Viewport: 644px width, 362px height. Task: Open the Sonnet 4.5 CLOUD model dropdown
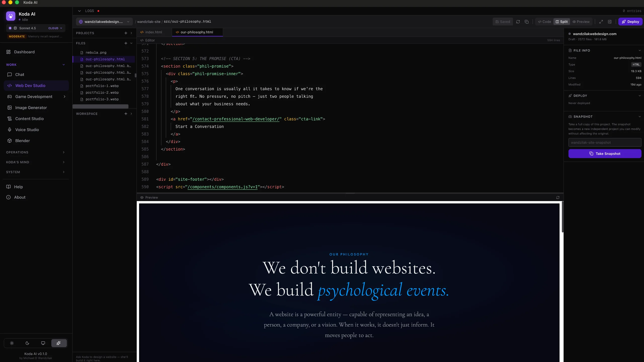pyautogui.click(x=35, y=28)
